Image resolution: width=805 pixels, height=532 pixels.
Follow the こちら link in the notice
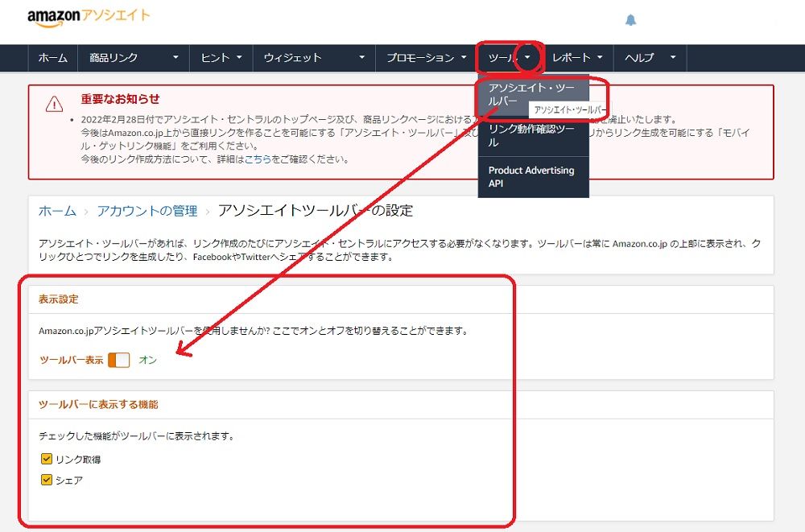(258, 159)
